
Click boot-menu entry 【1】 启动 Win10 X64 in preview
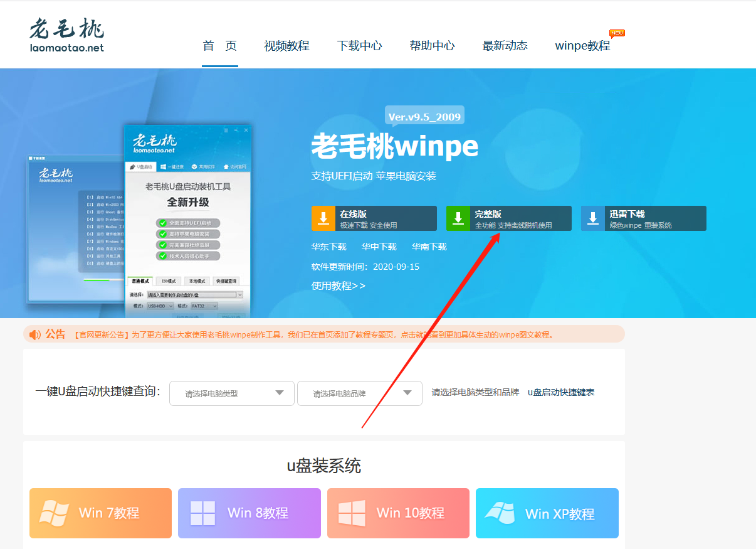pos(104,197)
